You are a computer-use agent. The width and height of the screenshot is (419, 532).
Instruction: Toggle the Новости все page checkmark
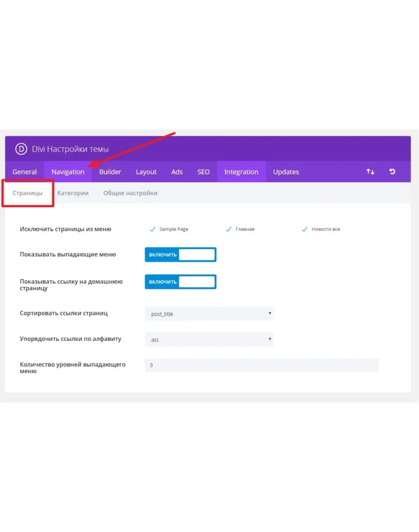[x=304, y=229]
